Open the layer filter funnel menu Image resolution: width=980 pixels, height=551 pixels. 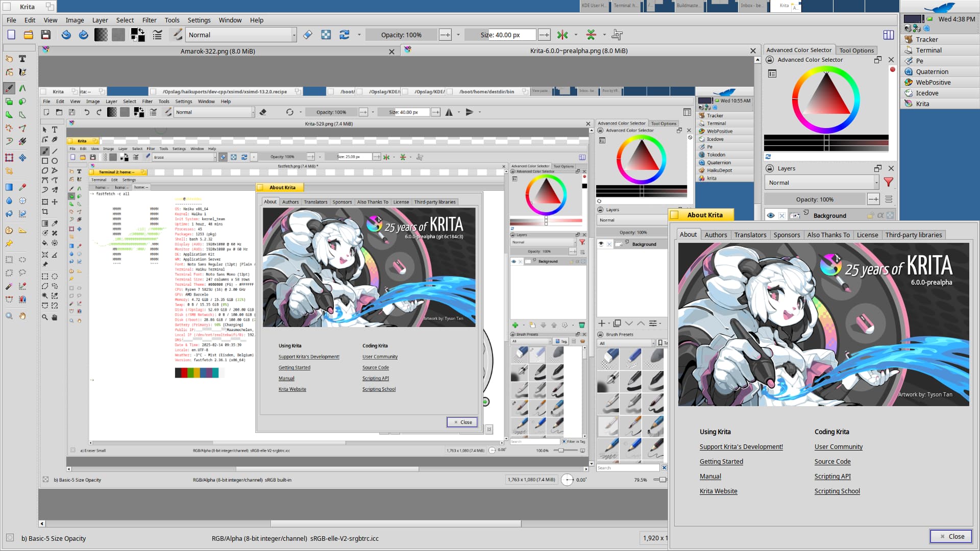point(888,182)
